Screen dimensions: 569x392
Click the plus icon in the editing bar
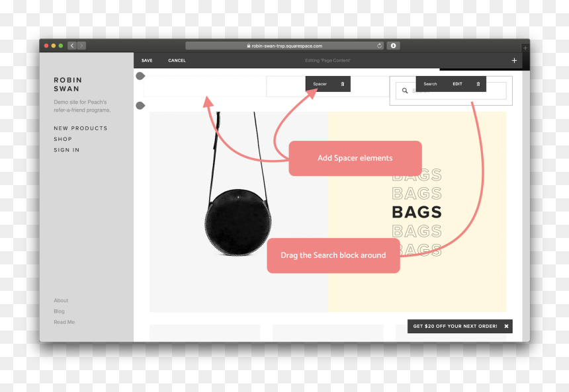point(514,61)
